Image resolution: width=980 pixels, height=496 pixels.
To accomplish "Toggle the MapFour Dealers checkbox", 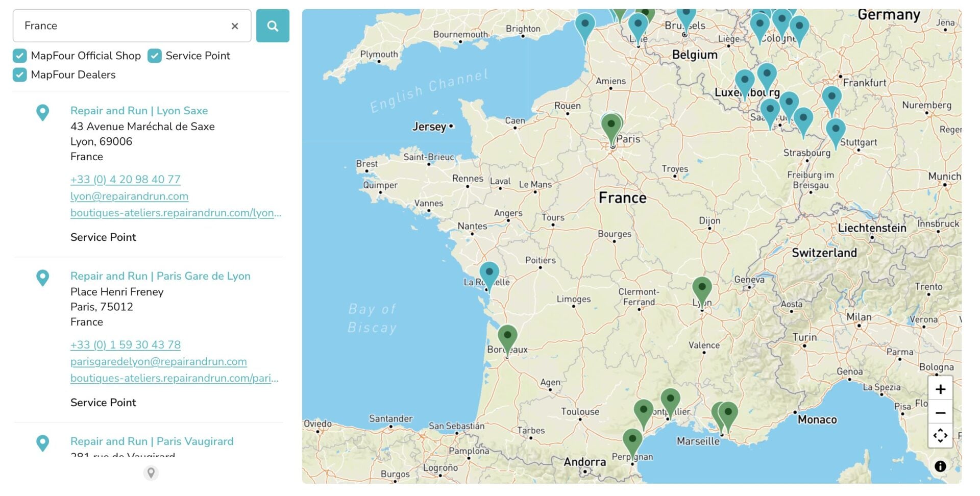I will pos(19,75).
